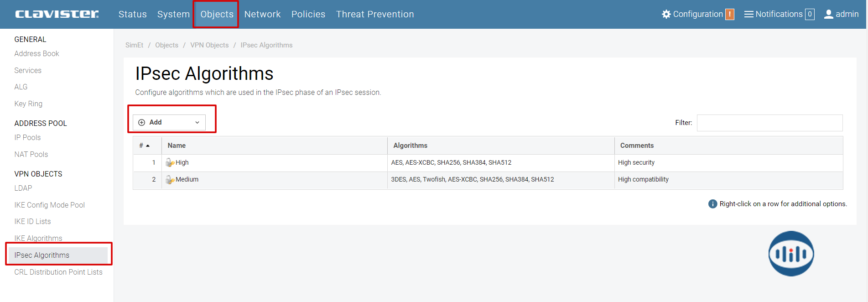868x302 pixels.
Task: Click the Configuration gear icon
Action: (x=666, y=14)
